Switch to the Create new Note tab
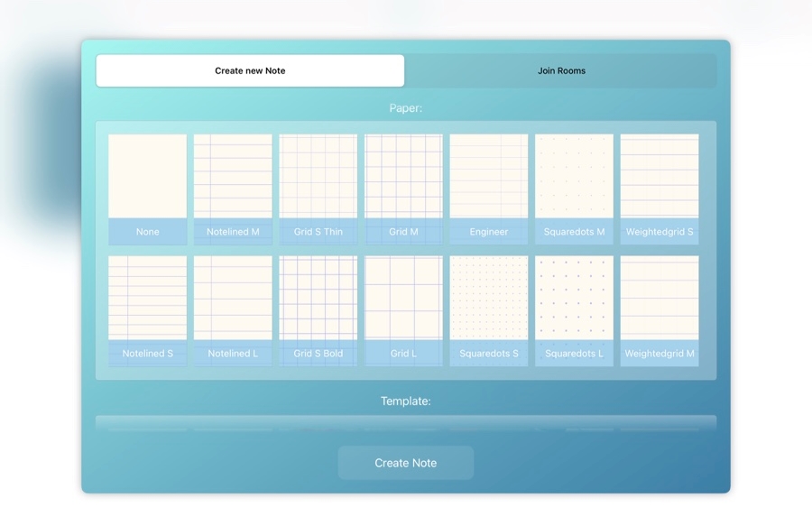The image size is (812, 507). click(250, 70)
